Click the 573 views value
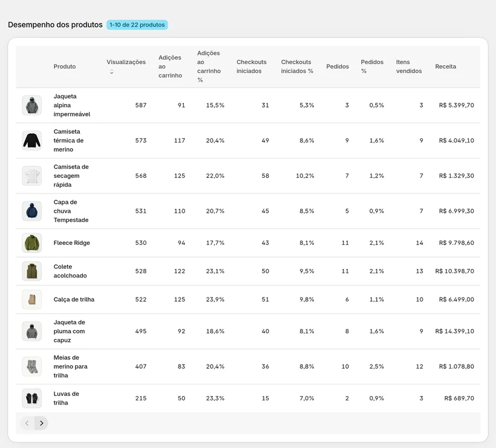The image size is (496, 448). (x=141, y=140)
